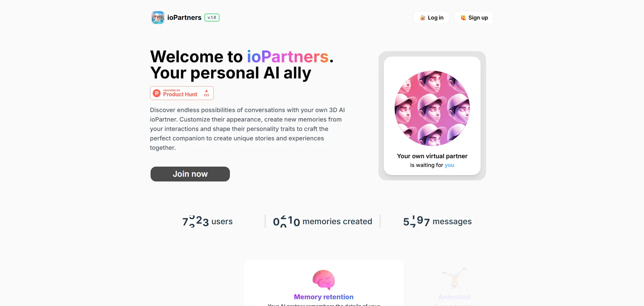This screenshot has width=644, height=306.
Task: Click the memories created counter
Action: tap(323, 221)
